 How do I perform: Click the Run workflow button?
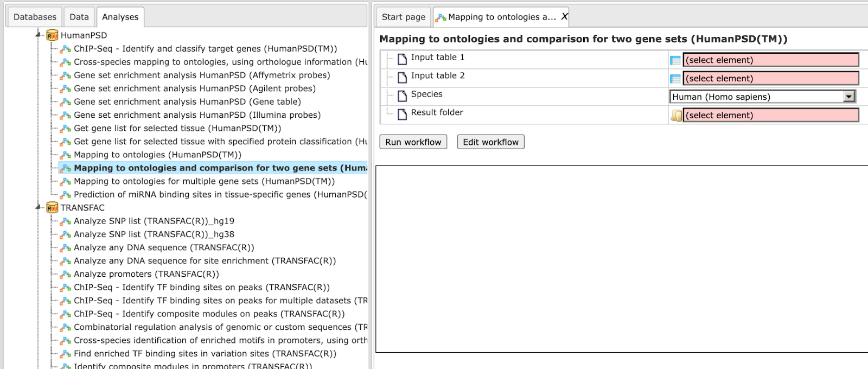coord(413,142)
